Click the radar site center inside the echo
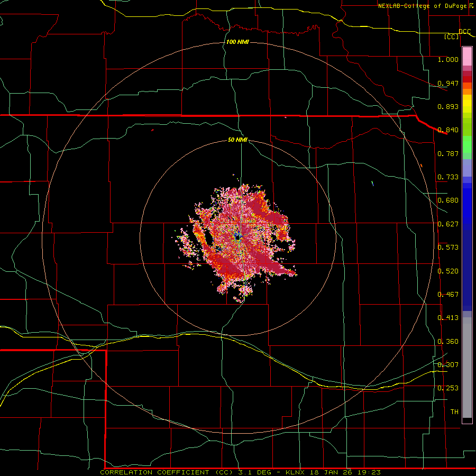Image resolution: width=476 pixels, height=476 pixels. pyautogui.click(x=237, y=237)
